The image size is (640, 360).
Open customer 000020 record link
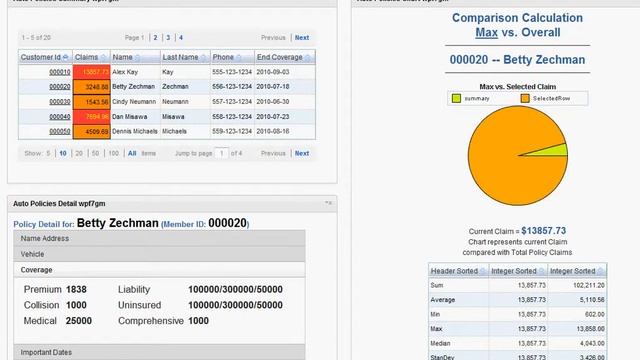coord(60,87)
